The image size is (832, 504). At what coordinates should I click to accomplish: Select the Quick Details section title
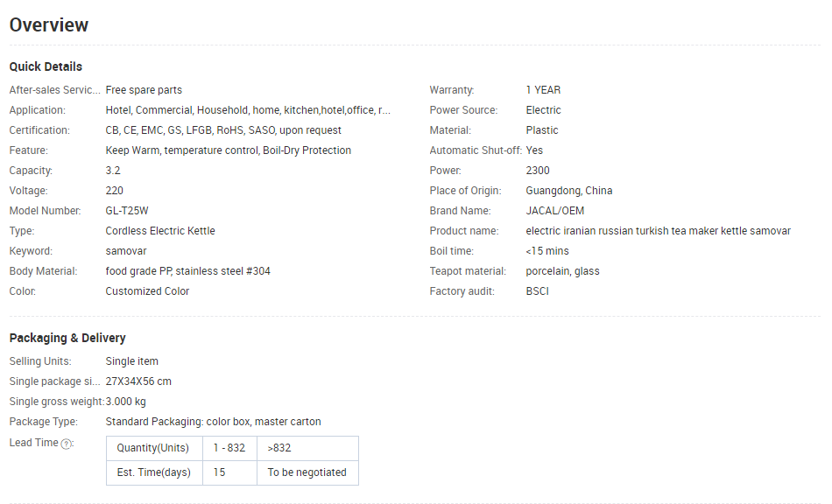(46, 66)
